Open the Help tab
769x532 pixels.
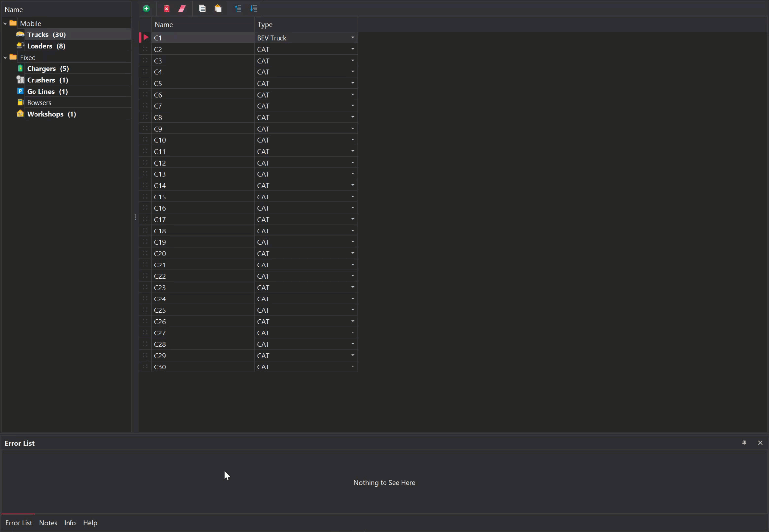(90, 523)
